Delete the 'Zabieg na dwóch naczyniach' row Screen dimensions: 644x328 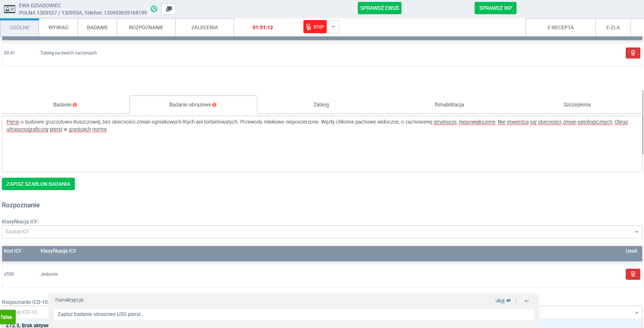[633, 53]
